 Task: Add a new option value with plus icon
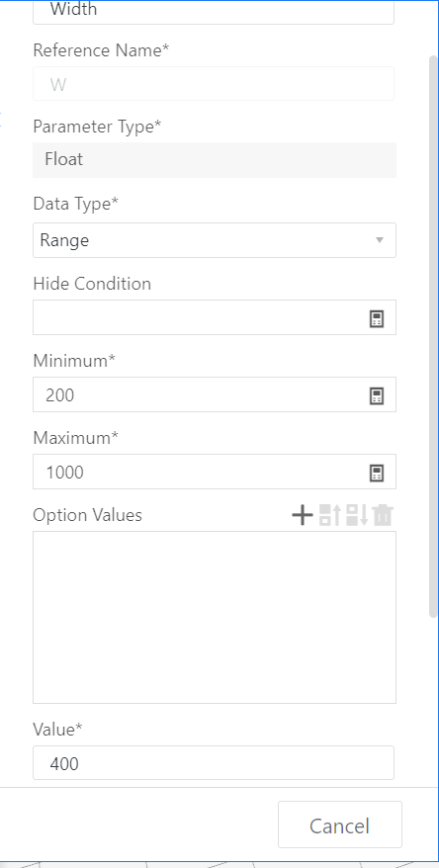tap(303, 515)
